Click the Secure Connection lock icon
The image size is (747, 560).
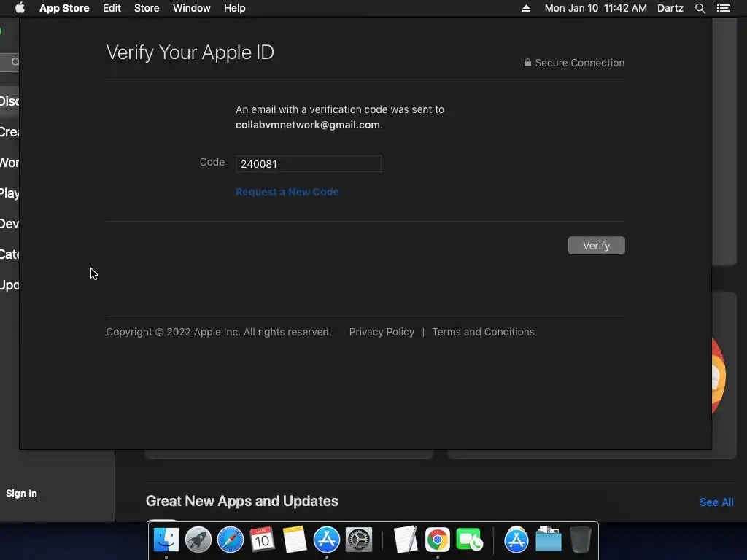(x=527, y=63)
